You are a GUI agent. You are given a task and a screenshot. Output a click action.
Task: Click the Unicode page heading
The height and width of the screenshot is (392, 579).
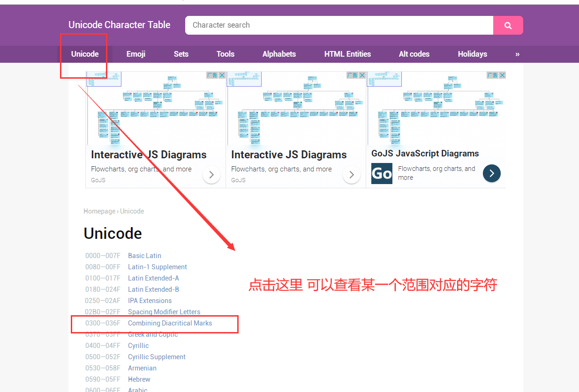(x=113, y=233)
